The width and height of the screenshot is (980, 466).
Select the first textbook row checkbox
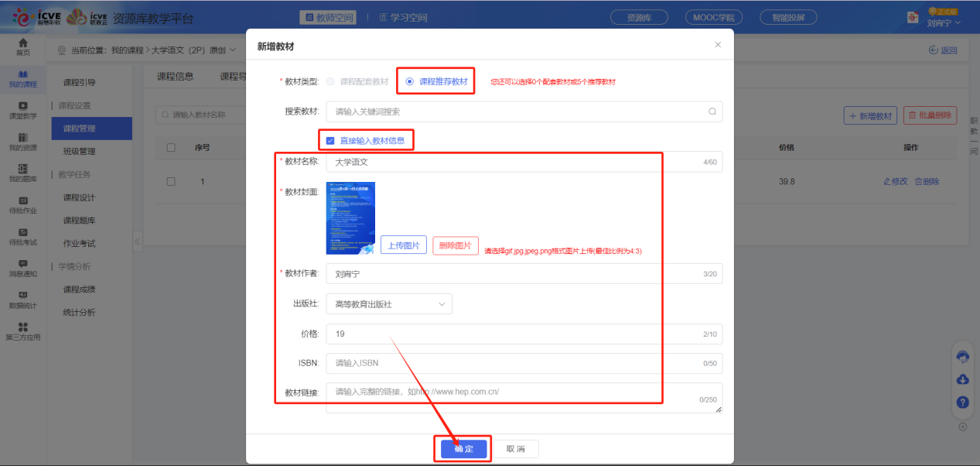tap(170, 180)
